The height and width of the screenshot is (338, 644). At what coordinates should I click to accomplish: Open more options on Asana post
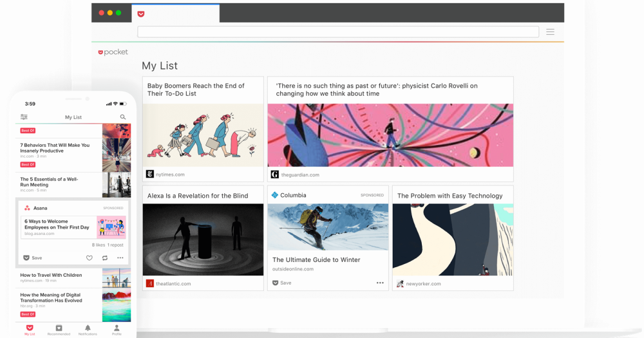coord(120,258)
